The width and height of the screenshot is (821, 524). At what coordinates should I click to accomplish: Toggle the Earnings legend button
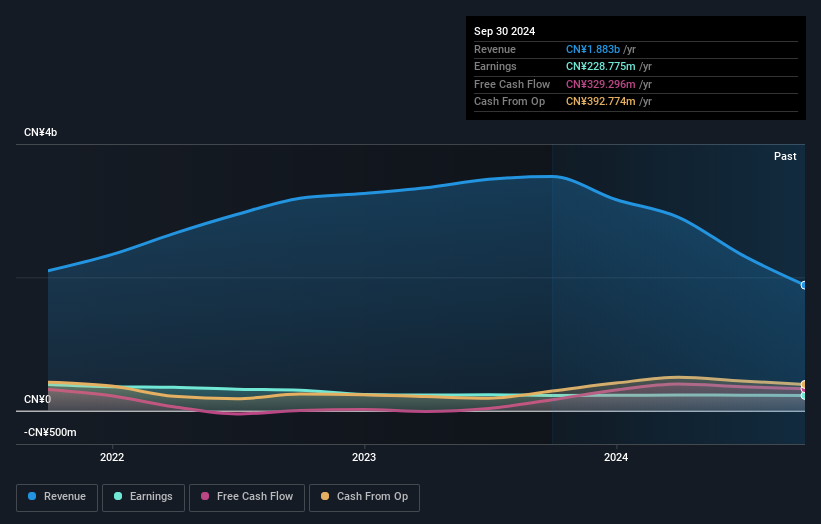143,497
